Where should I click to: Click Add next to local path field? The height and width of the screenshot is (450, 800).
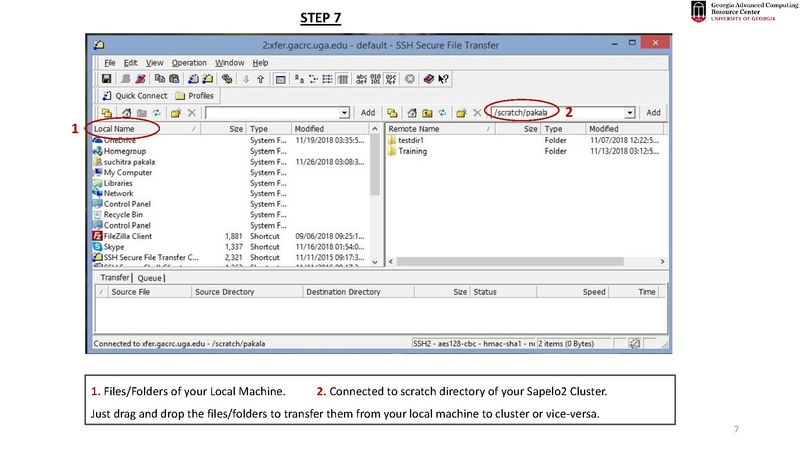click(368, 113)
